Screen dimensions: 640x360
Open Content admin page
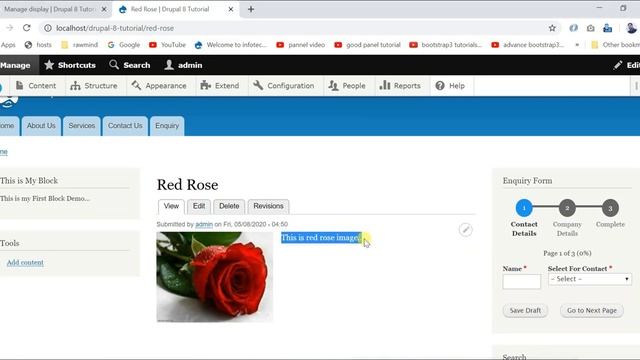coord(36,86)
